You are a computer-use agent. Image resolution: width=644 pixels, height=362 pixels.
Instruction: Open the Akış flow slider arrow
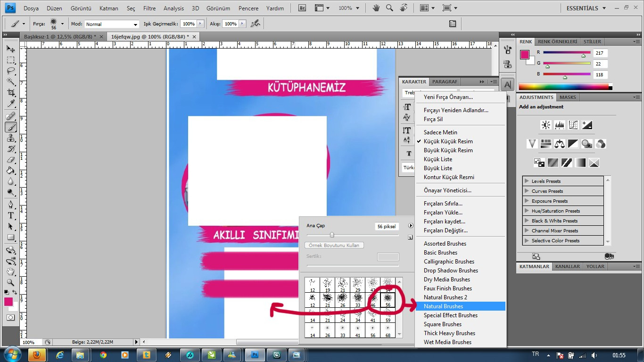242,24
